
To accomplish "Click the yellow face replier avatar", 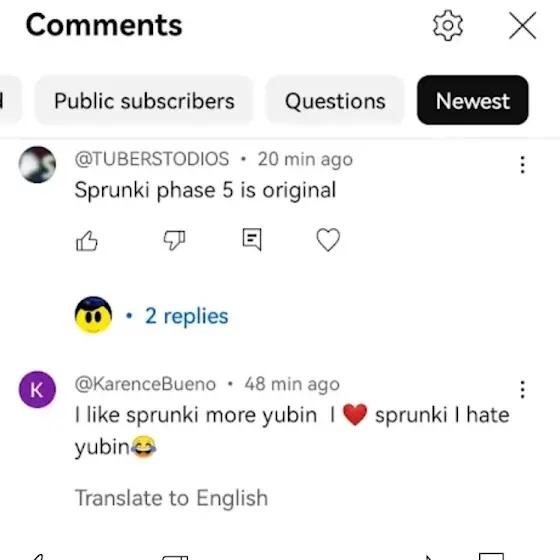I will 93,315.
